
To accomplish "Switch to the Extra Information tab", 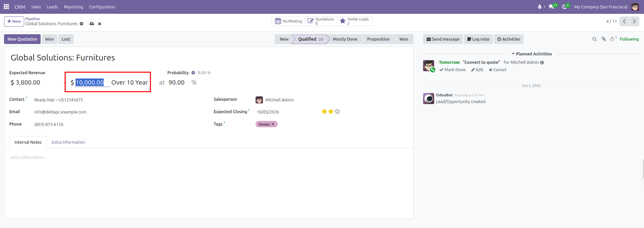I will click(68, 142).
